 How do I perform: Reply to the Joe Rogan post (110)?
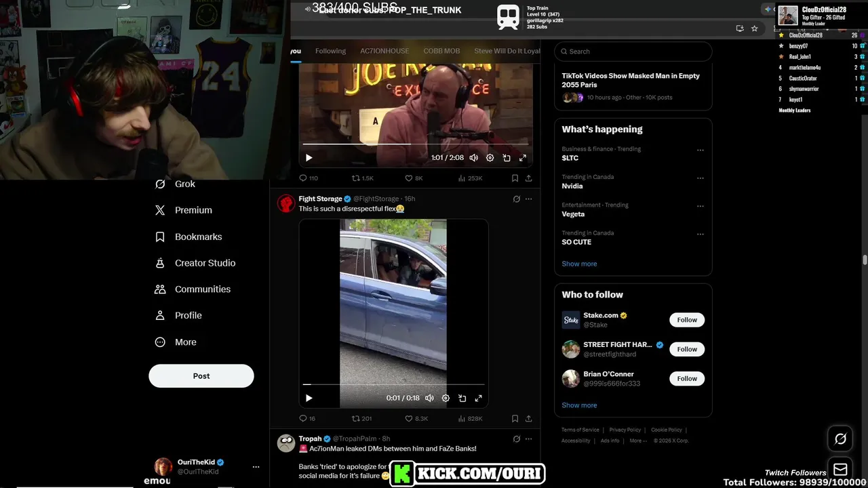point(309,178)
